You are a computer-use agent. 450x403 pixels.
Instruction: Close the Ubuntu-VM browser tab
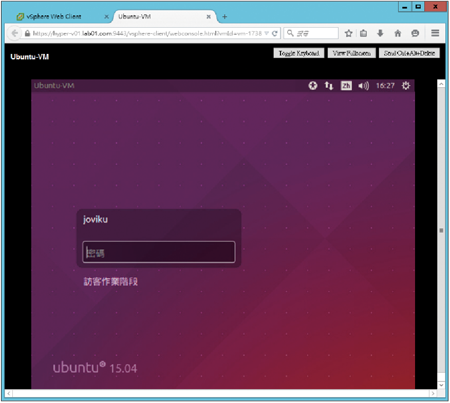[x=208, y=17]
